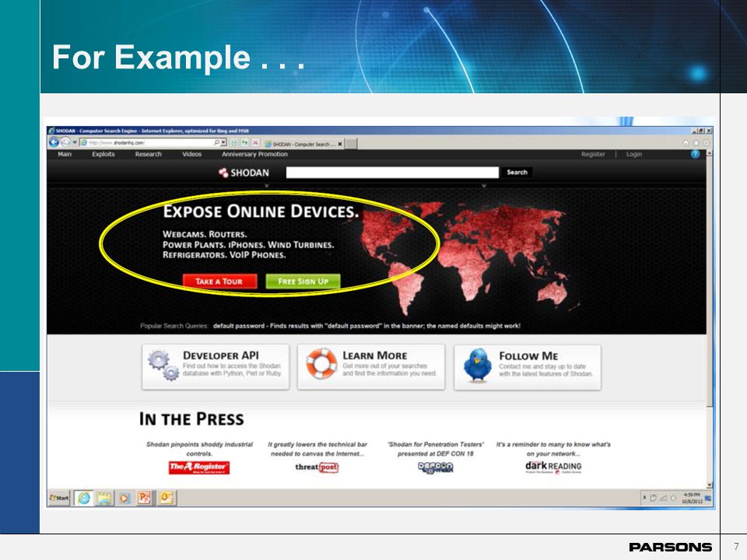Click the Register link
Image resolution: width=747 pixels, height=560 pixels.
pyautogui.click(x=593, y=154)
